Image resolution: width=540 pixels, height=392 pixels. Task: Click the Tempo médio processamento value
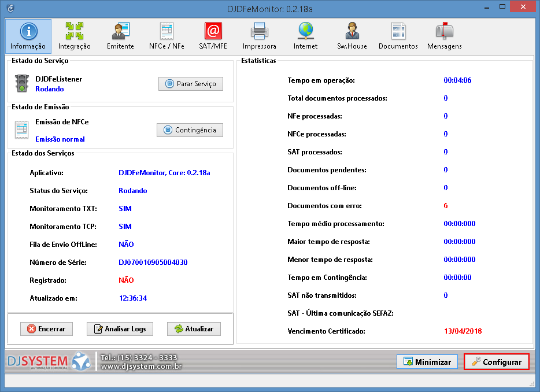[460, 224]
